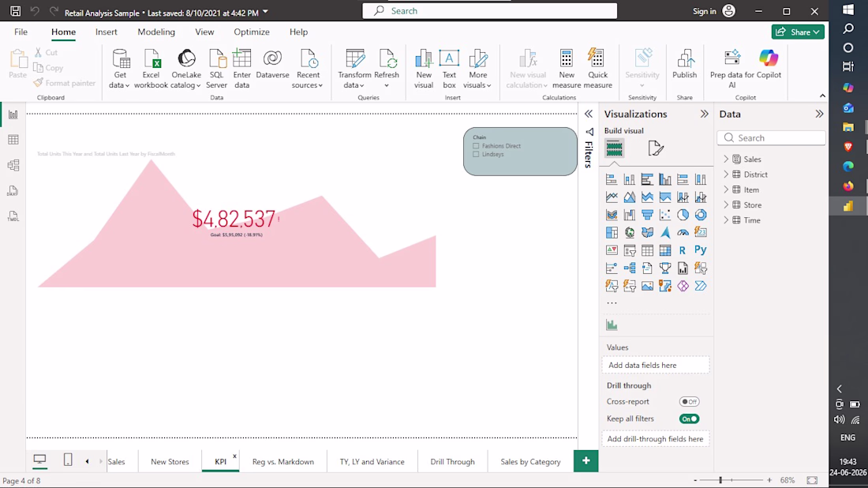
Task: Click Prep data for Copilot AI
Action: 731,69
